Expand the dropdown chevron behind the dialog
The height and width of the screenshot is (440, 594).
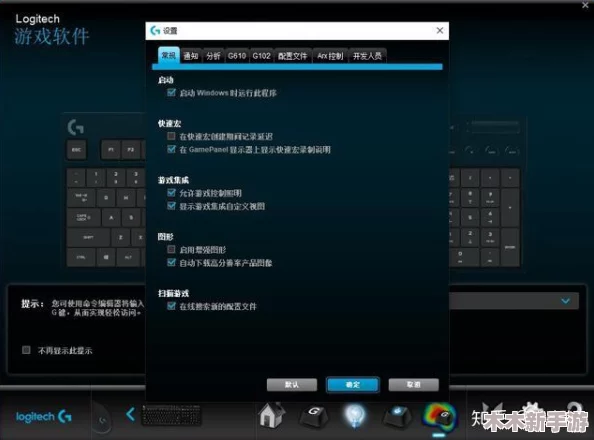click(x=566, y=301)
